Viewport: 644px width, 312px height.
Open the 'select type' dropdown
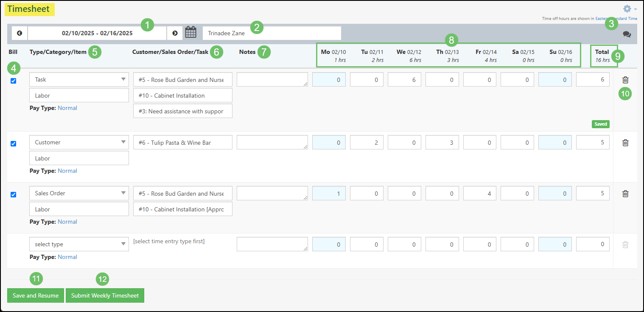coord(79,244)
